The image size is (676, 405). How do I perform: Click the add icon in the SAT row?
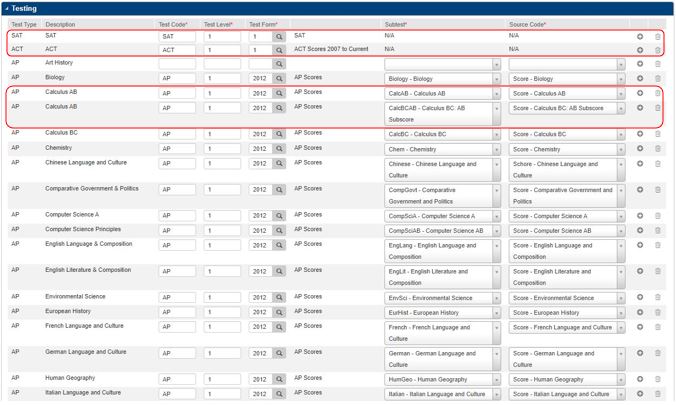640,36
